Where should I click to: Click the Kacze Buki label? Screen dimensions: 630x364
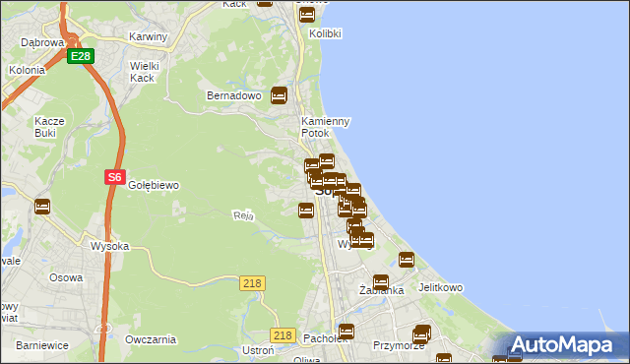[49, 127]
